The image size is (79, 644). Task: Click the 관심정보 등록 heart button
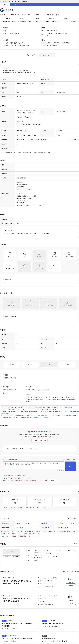tap(31, 55)
